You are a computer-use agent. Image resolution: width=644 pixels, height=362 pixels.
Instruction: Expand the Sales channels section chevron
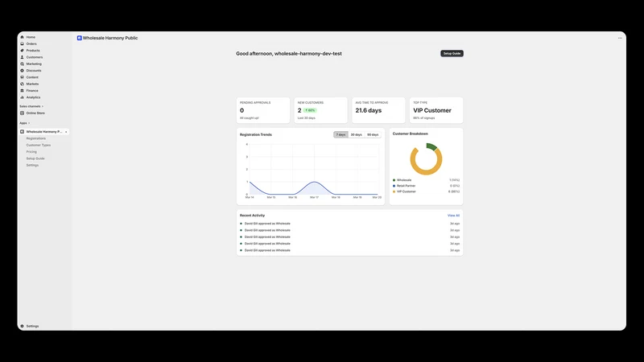click(x=43, y=106)
